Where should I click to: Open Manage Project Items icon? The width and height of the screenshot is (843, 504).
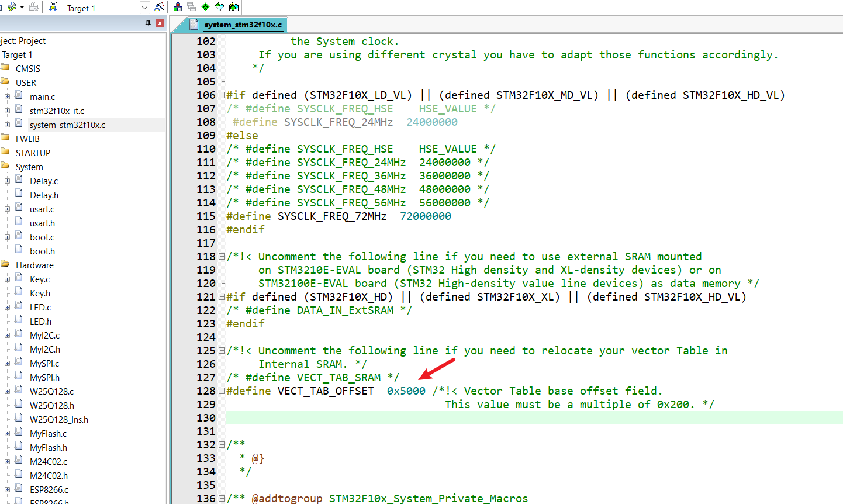pyautogui.click(x=178, y=7)
